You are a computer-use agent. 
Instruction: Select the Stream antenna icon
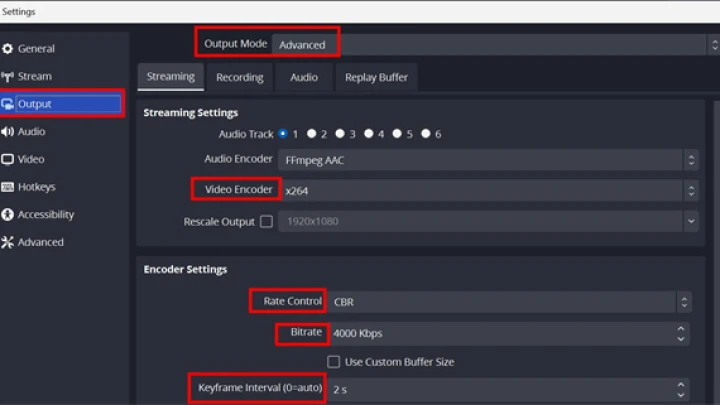click(7, 77)
